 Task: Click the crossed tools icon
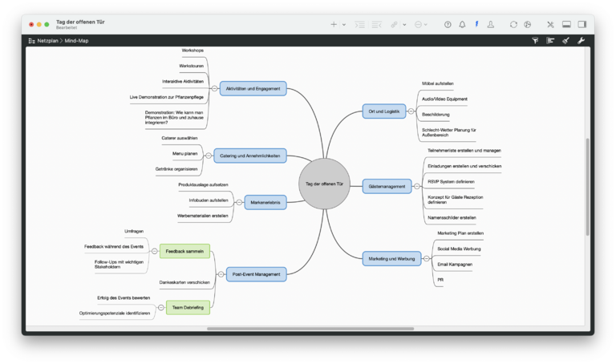550,24
